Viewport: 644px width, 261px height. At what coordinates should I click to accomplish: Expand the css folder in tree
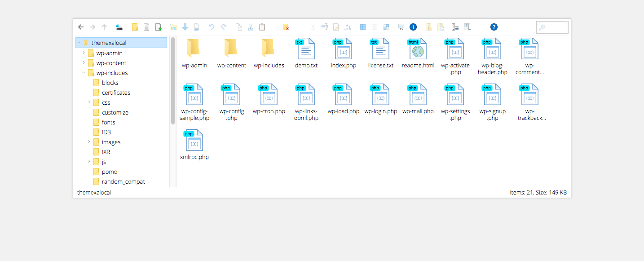click(89, 102)
